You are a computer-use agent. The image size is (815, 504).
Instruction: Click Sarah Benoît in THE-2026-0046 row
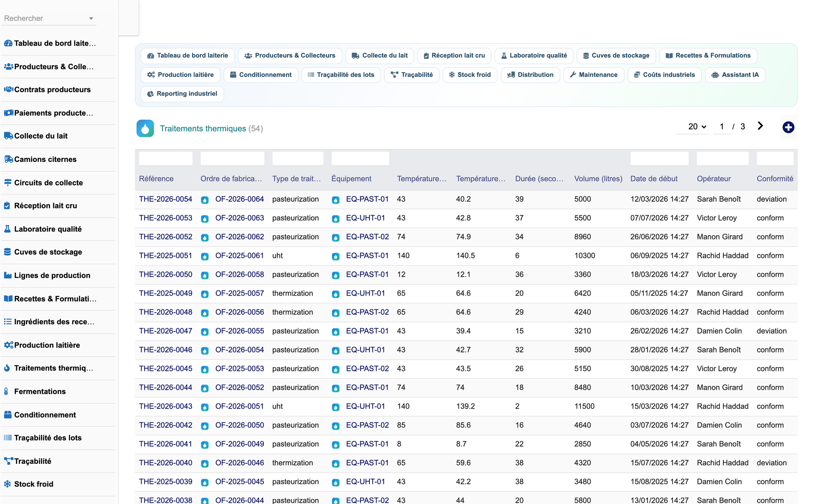tap(719, 350)
